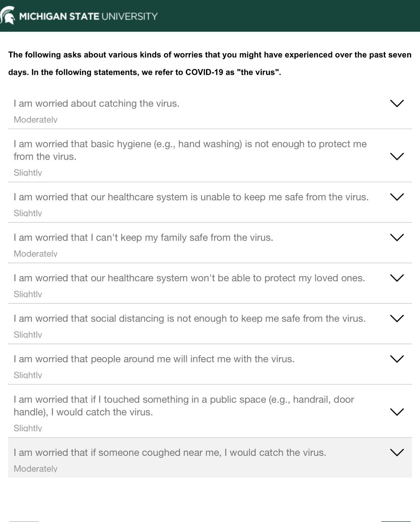Open the 'Slightly' answer under the basic hygiene statement
The width and height of the screenshot is (420, 522).
28,173
